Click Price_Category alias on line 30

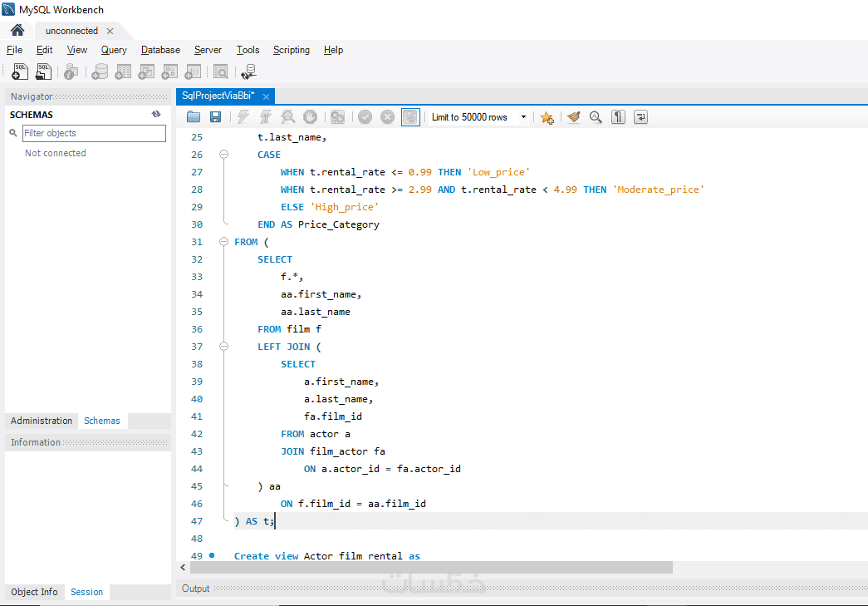tap(339, 224)
